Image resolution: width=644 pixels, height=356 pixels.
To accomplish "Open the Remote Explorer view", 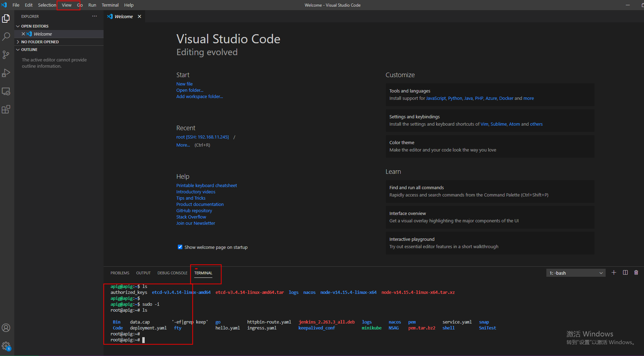I will point(6,91).
